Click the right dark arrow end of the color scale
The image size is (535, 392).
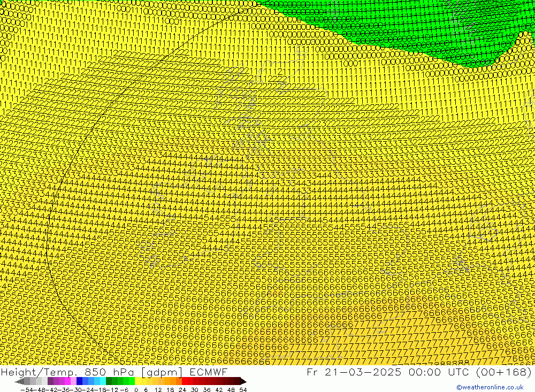click(x=243, y=381)
